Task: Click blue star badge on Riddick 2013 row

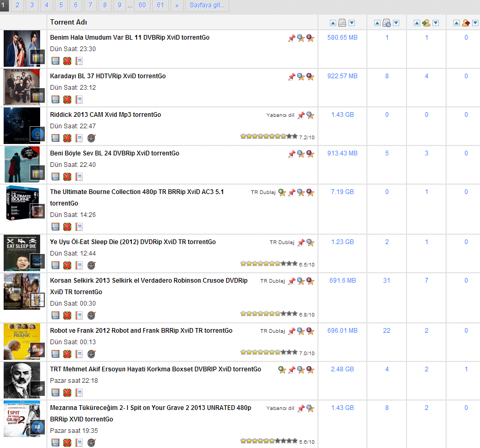Action: (x=310, y=115)
